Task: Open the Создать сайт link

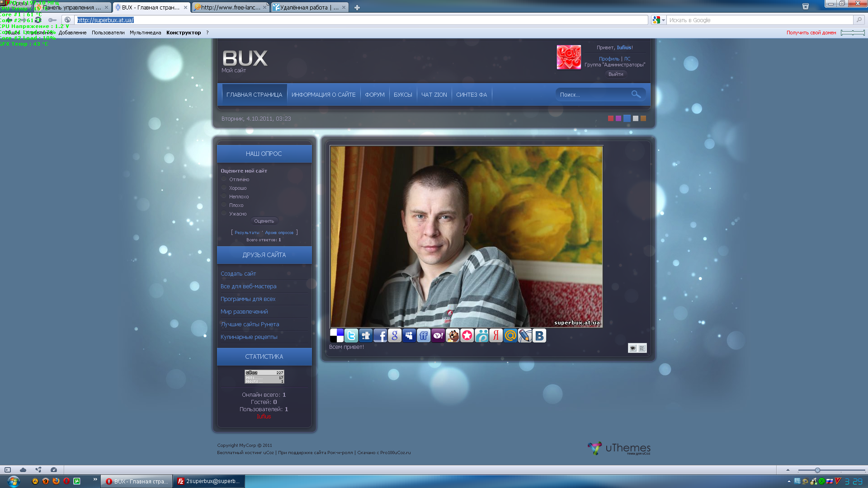Action: click(x=238, y=273)
